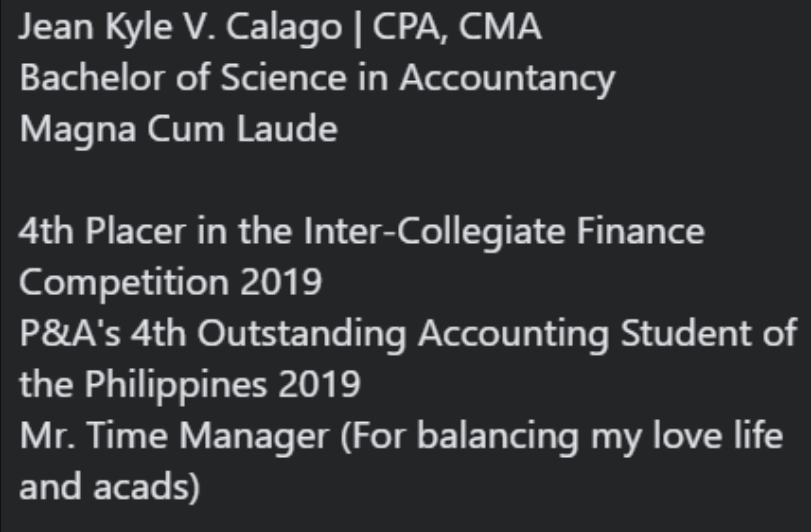Click the word Finance
The image size is (811, 532).
[x=641, y=231]
